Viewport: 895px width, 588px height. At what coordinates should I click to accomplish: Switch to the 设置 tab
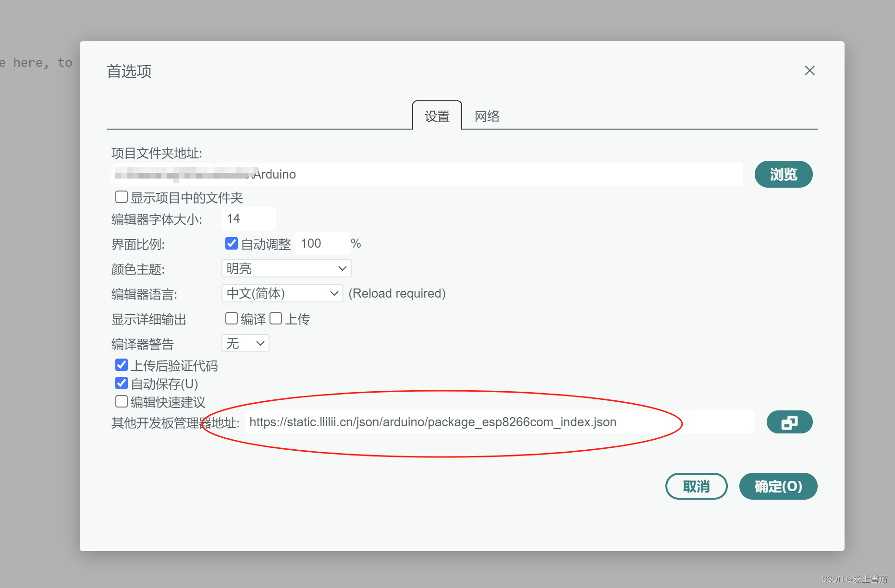[436, 116]
